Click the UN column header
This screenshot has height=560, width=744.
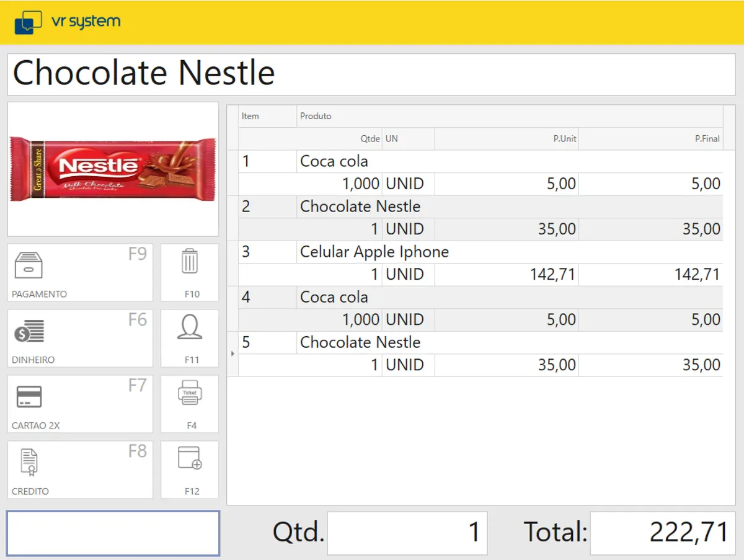click(409, 139)
